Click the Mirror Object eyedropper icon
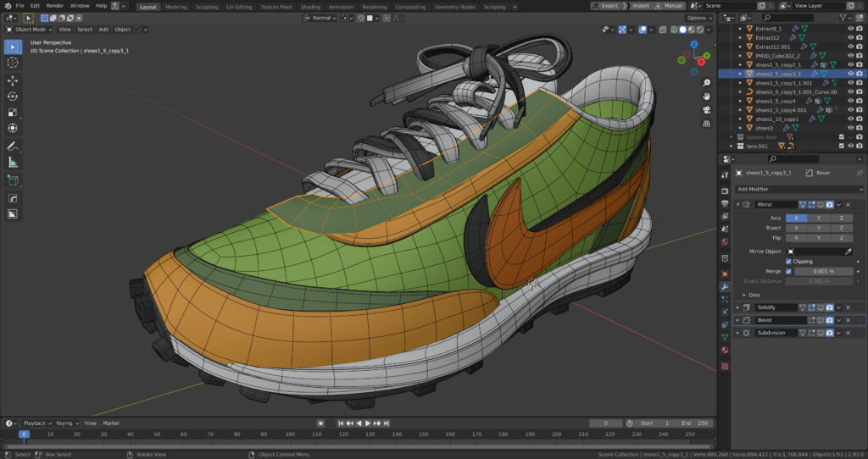 click(x=848, y=252)
